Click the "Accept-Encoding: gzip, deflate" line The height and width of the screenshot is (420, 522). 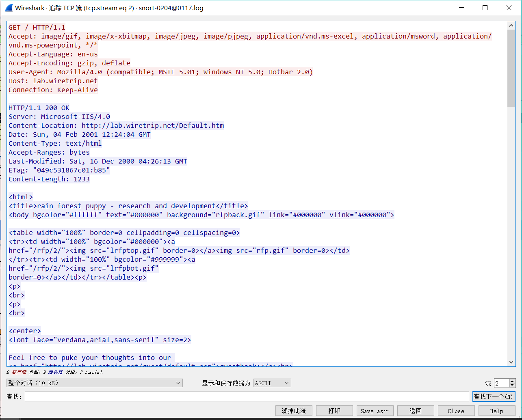tap(69, 63)
